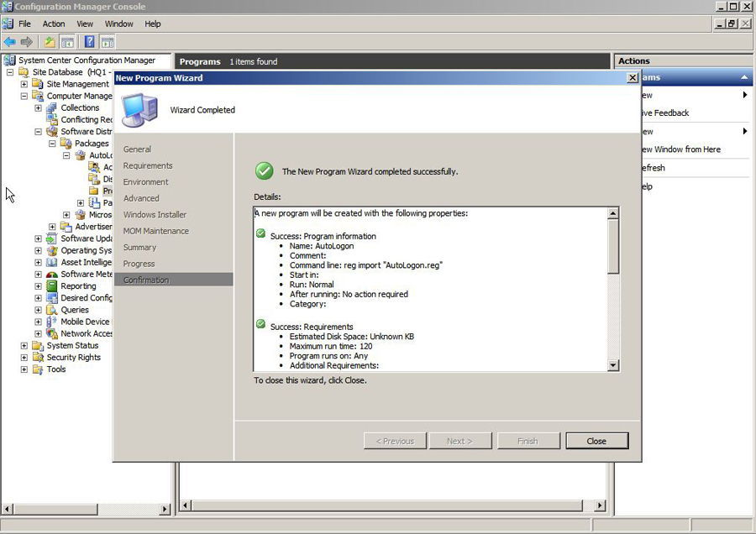The width and height of the screenshot is (756, 534).
Task: Expand the Collections node
Action: (x=38, y=107)
